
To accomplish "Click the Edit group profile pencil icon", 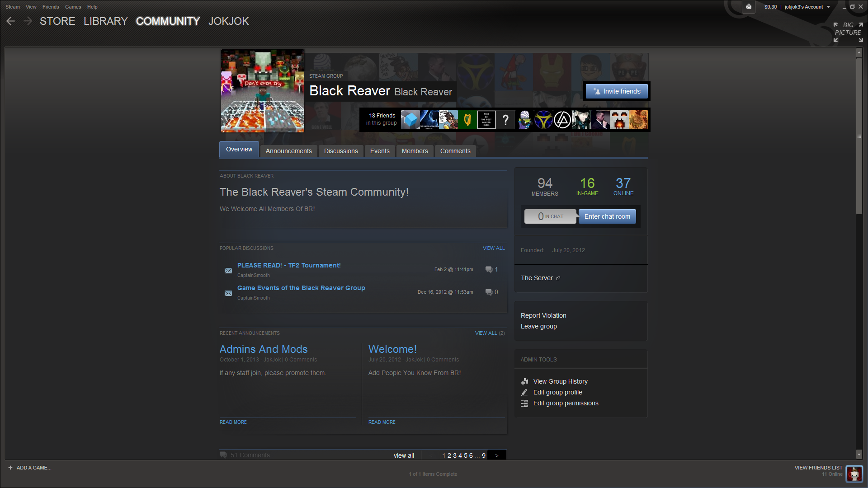I will 524,392.
